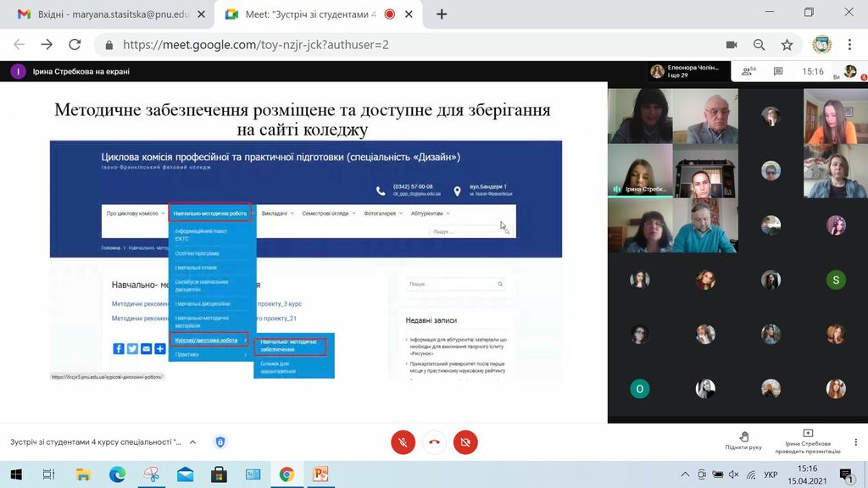Toggle the microphone mute button

click(403, 442)
